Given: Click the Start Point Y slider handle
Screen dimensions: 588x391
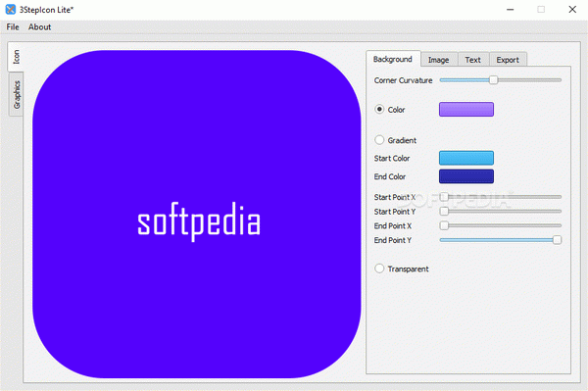Looking at the screenshot, I should pos(444,211).
